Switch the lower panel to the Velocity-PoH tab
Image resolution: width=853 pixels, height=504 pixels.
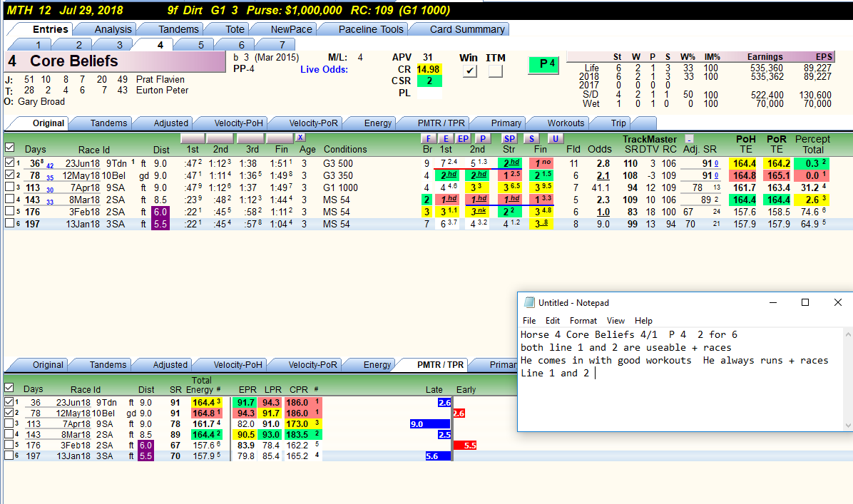point(237,365)
